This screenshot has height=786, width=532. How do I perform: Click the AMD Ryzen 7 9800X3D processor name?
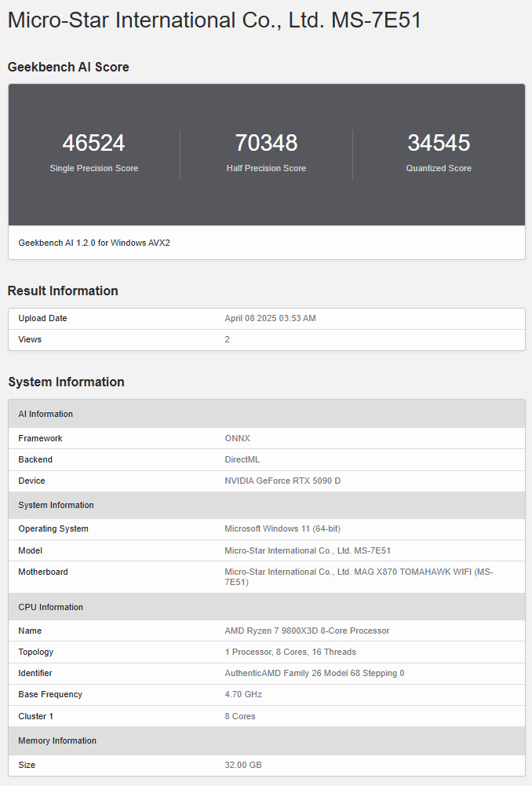tap(307, 631)
